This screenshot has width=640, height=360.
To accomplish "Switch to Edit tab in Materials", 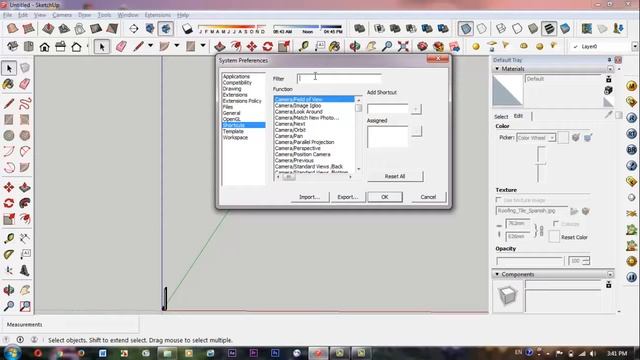I will point(518,116).
